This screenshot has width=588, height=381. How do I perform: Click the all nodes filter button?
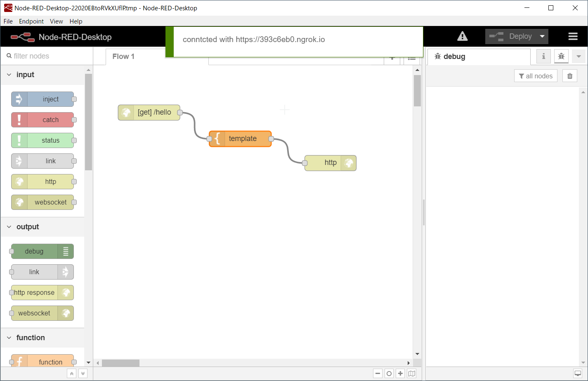pos(536,76)
